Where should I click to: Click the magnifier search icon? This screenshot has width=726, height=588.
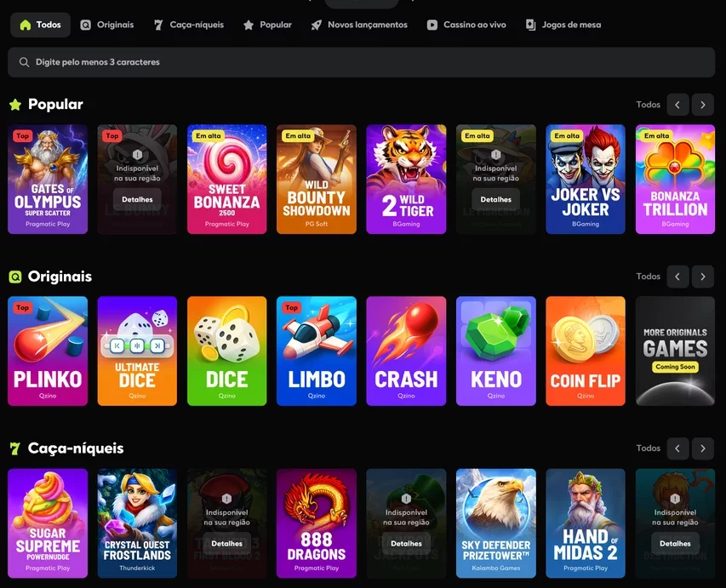click(x=24, y=62)
